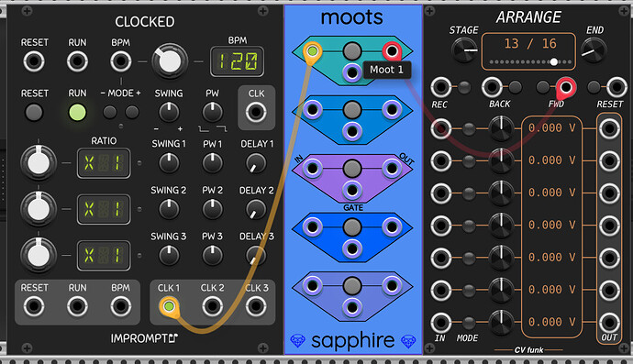Click the CLK 1 output jack
This screenshot has height=364, width=633.
click(169, 306)
